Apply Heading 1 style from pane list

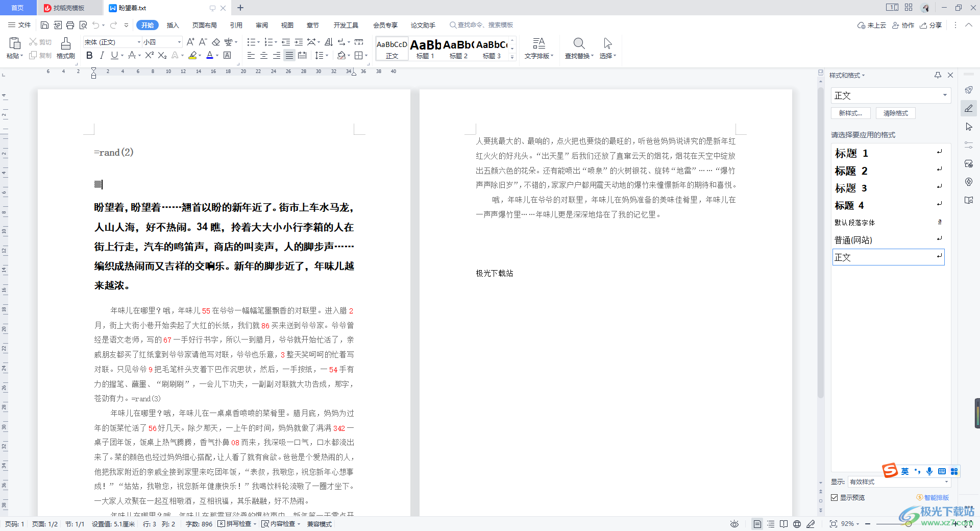pos(888,153)
